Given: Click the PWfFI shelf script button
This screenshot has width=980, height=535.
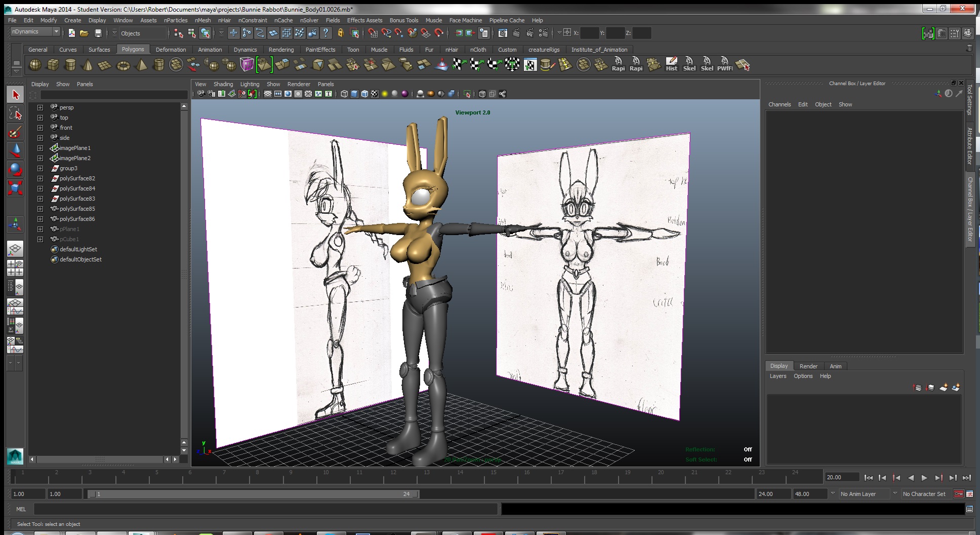Looking at the screenshot, I should point(724,64).
